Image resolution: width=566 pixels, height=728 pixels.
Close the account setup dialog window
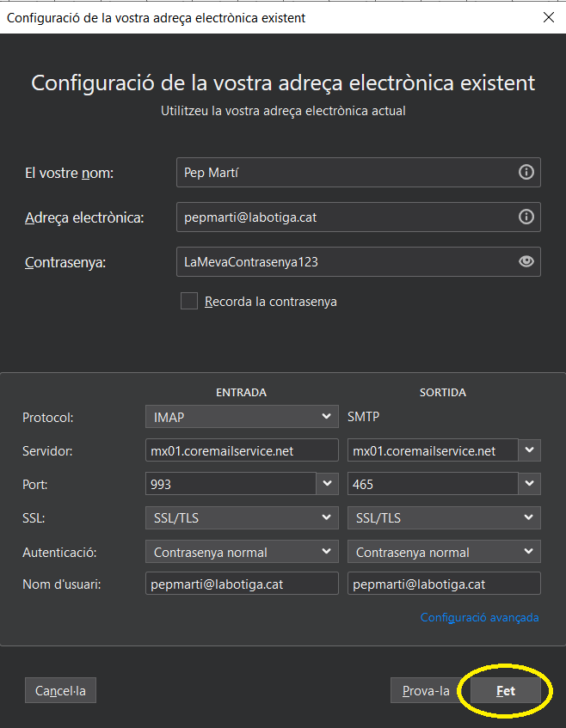(x=548, y=18)
